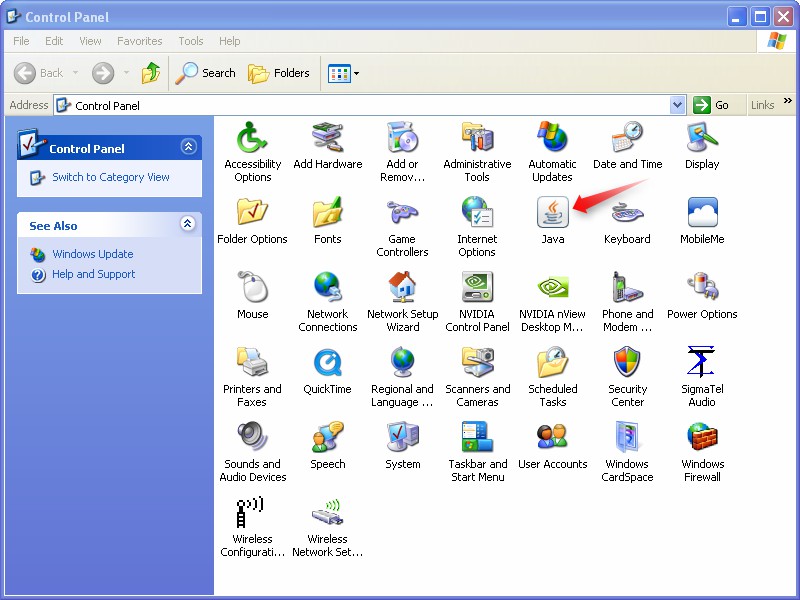Image resolution: width=800 pixels, height=600 pixels.
Task: Open Printers and Faxes
Action: [x=252, y=363]
